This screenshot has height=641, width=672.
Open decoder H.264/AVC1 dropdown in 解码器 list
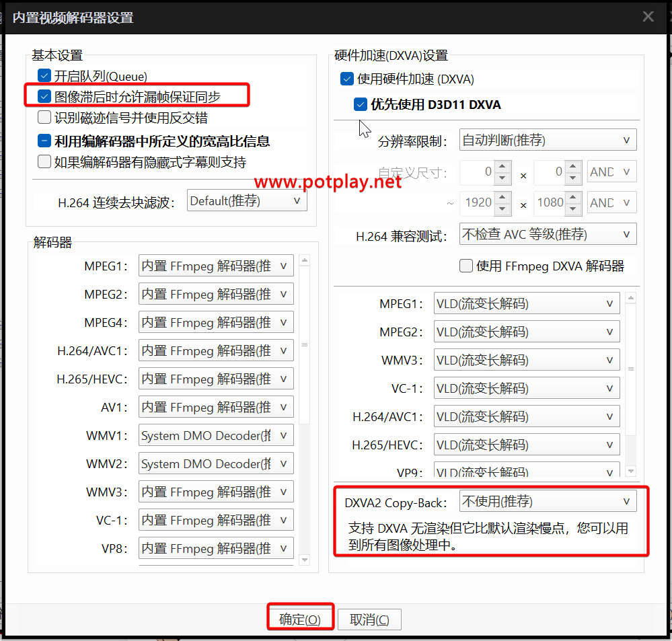click(x=216, y=350)
